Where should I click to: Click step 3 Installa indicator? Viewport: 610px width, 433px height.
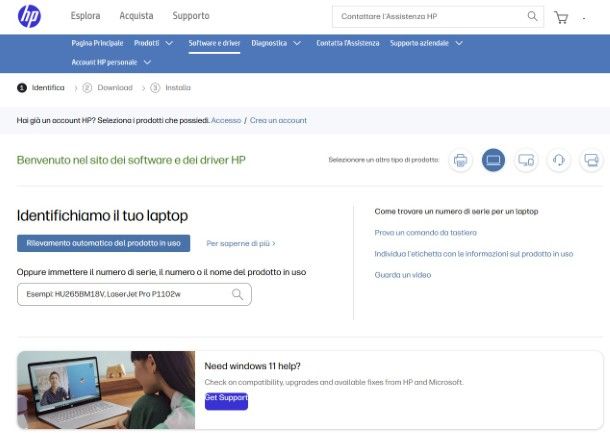[171, 88]
